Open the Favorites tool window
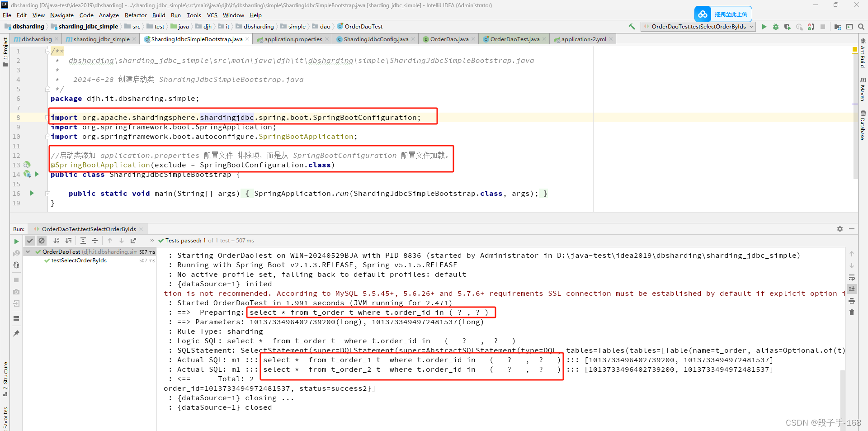868x431 pixels. click(5, 418)
